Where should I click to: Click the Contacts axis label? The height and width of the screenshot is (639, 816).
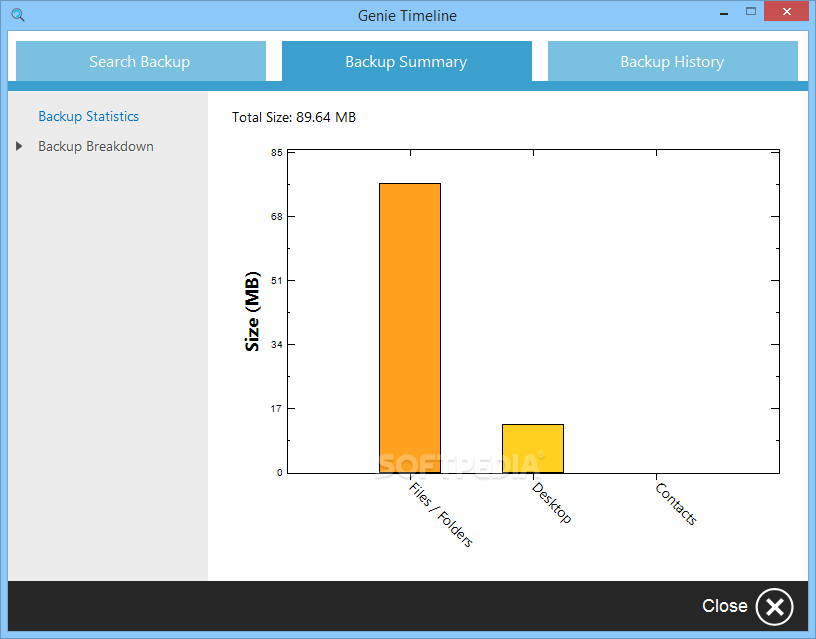pyautogui.click(x=676, y=504)
